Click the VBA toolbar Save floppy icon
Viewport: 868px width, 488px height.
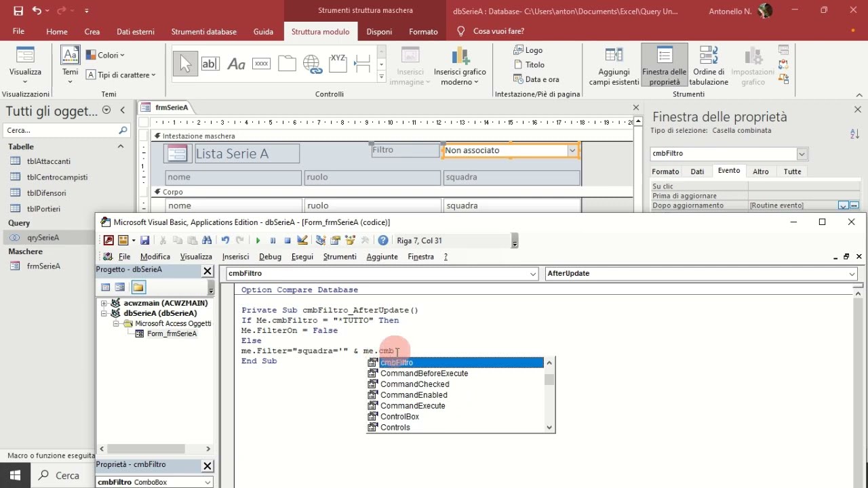coord(144,240)
